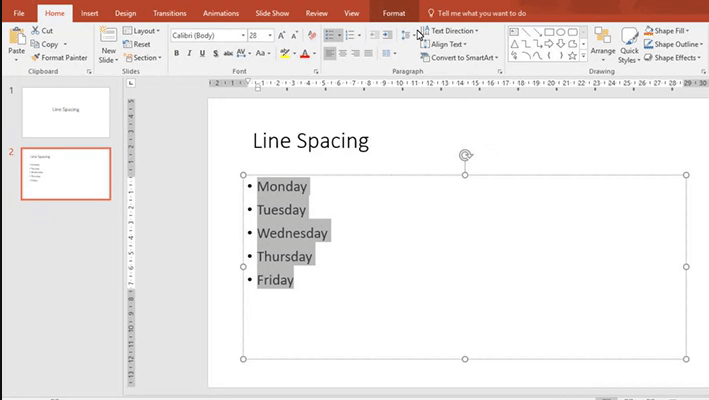Click Convert to SmartArt
Screen dimensions: 709x400
click(x=463, y=58)
